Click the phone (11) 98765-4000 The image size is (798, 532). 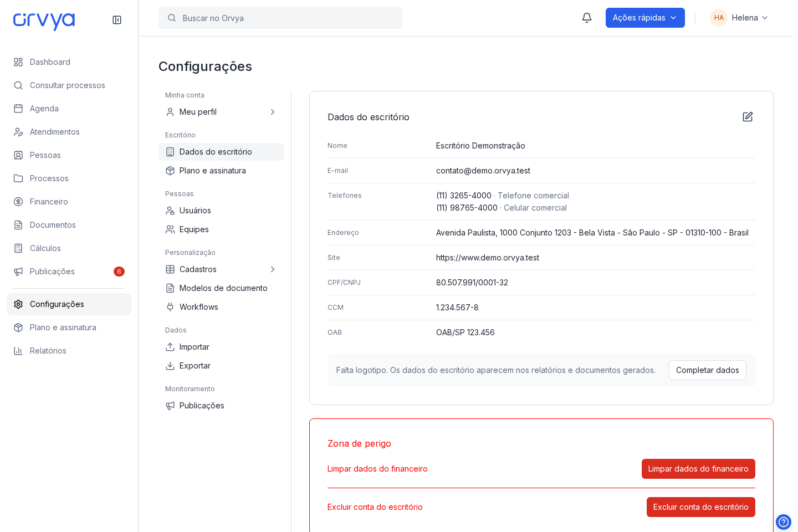pyautogui.click(x=467, y=208)
